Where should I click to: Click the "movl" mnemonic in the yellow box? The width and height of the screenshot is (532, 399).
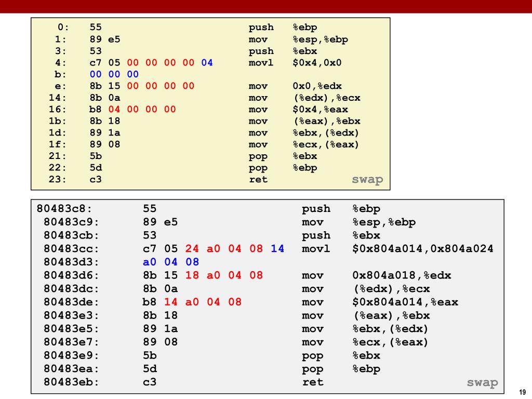click(x=261, y=63)
